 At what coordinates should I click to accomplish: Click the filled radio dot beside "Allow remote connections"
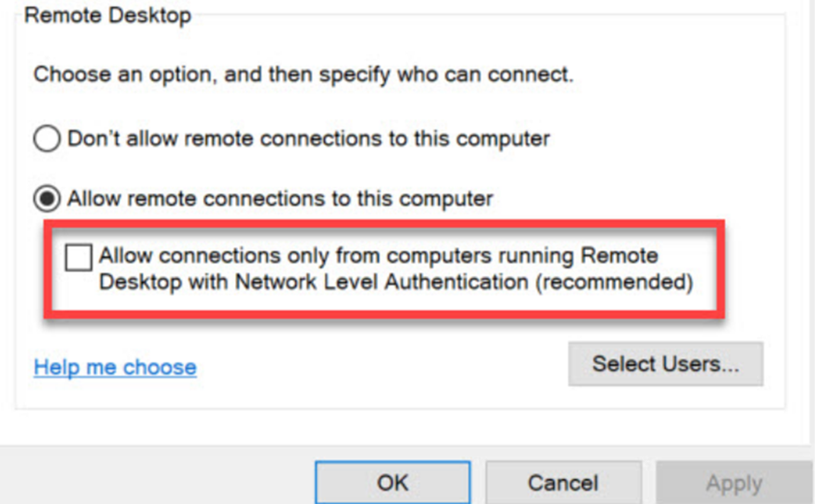(x=47, y=199)
